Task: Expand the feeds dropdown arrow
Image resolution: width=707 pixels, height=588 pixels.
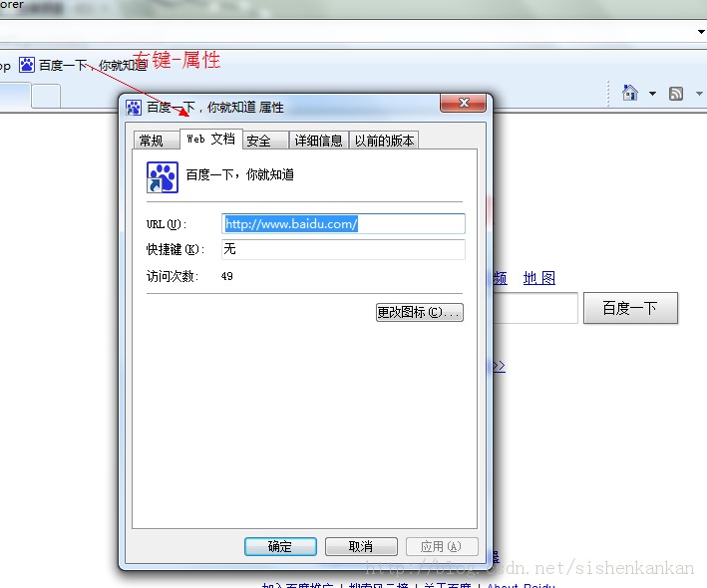Action: [699, 94]
